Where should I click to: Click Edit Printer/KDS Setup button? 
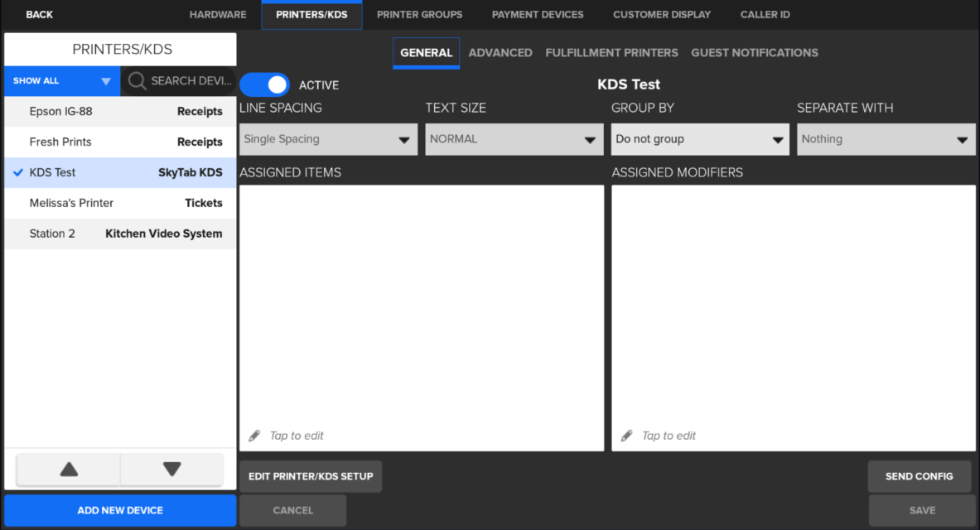click(311, 476)
